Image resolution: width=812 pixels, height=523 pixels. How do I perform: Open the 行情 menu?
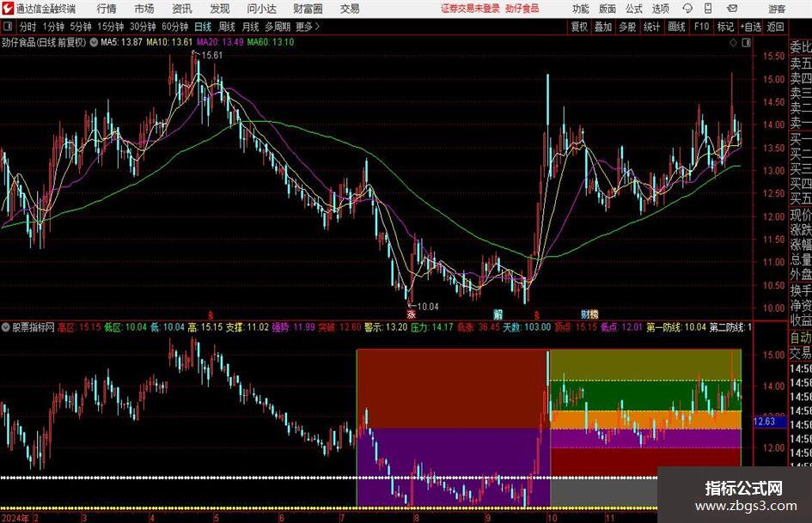click(107, 9)
